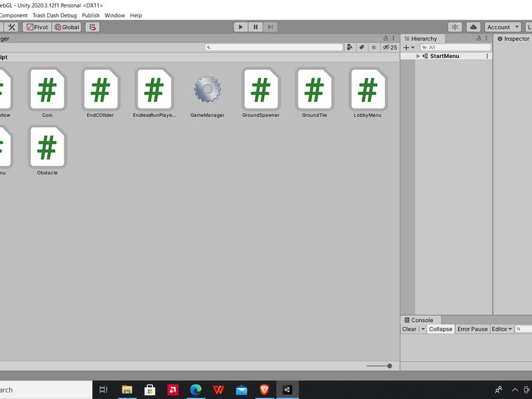Open the Trash Dash Debug menu
532x399 pixels.
click(55, 15)
